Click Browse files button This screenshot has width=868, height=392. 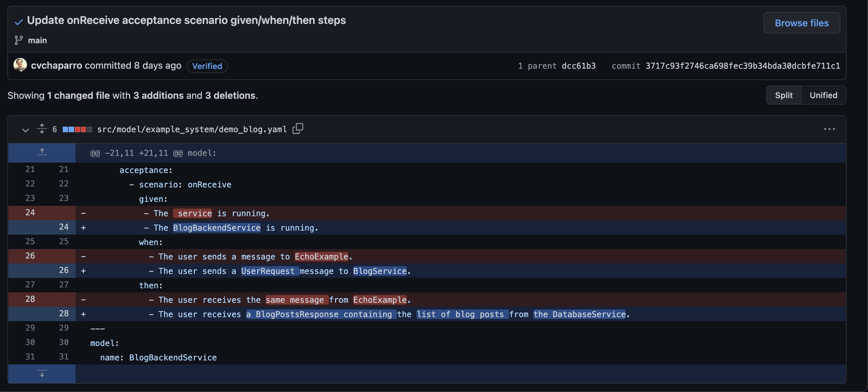(x=802, y=23)
